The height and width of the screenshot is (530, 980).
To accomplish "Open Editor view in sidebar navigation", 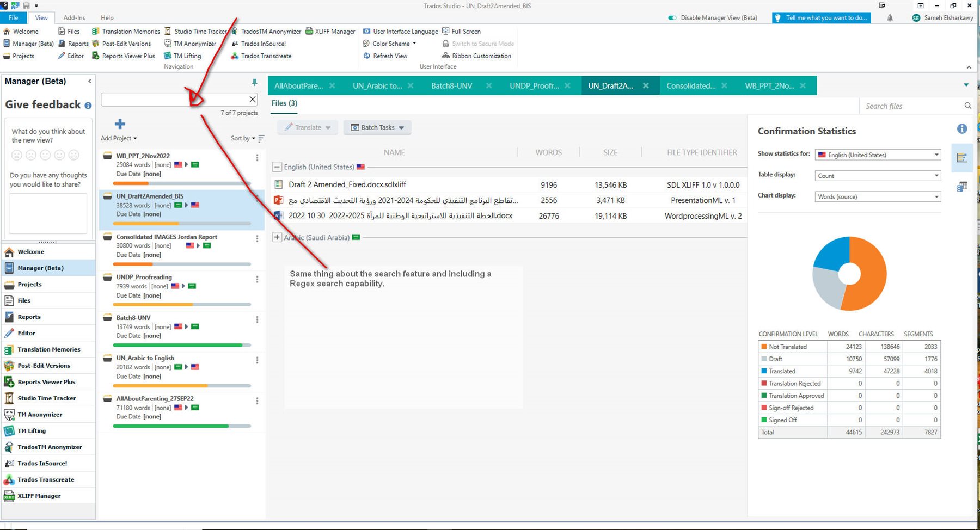I will tap(48, 333).
